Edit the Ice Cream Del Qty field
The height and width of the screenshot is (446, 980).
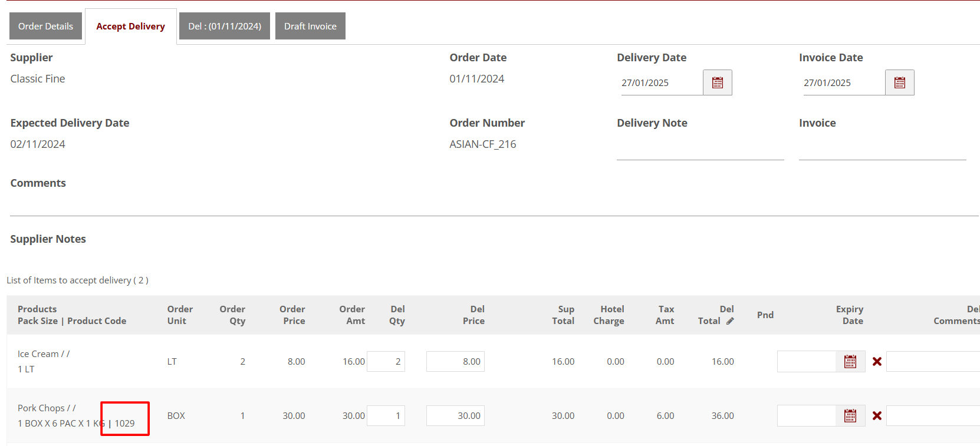click(386, 362)
